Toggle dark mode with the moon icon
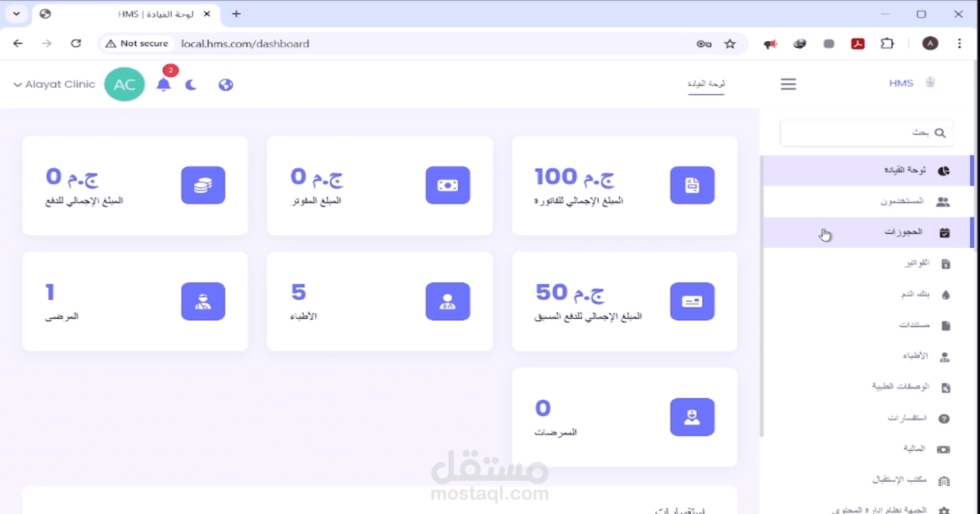980x514 pixels. point(191,85)
